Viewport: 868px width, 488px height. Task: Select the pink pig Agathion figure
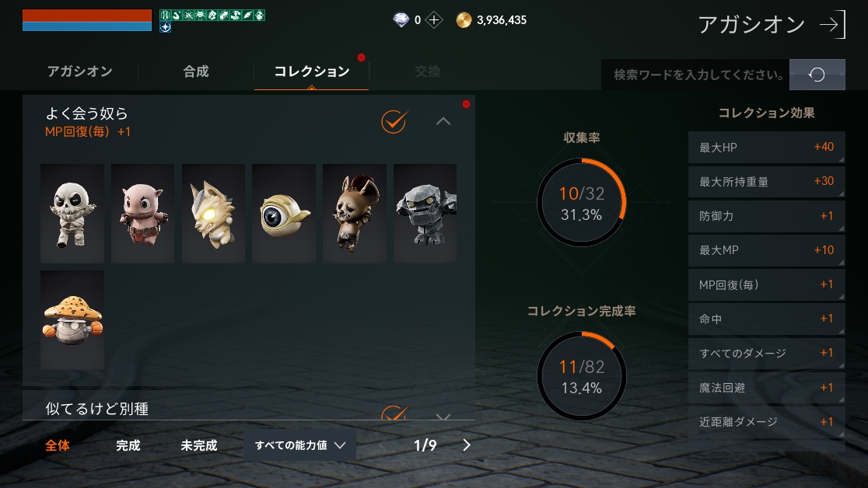(143, 213)
